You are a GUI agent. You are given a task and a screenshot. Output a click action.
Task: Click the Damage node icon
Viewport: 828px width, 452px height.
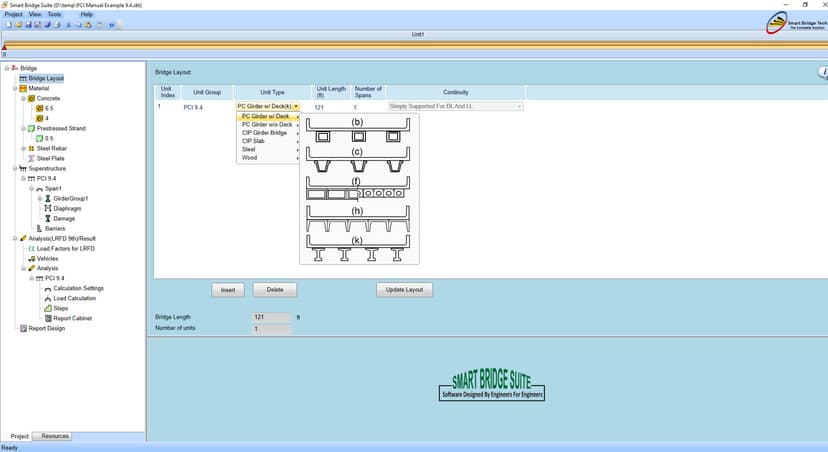point(48,219)
